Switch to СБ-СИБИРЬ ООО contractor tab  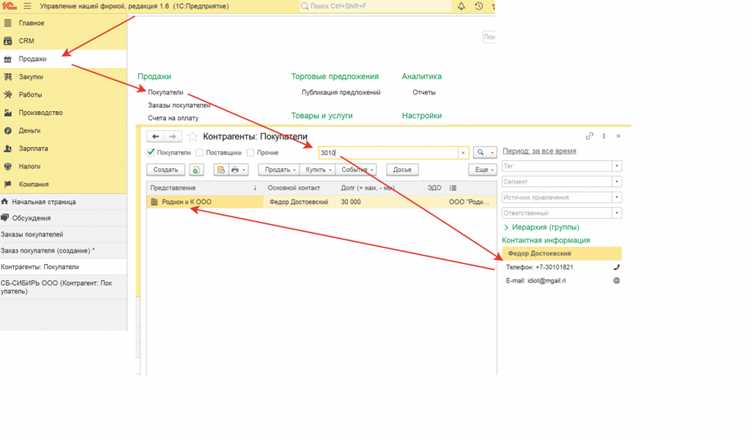click(63, 287)
